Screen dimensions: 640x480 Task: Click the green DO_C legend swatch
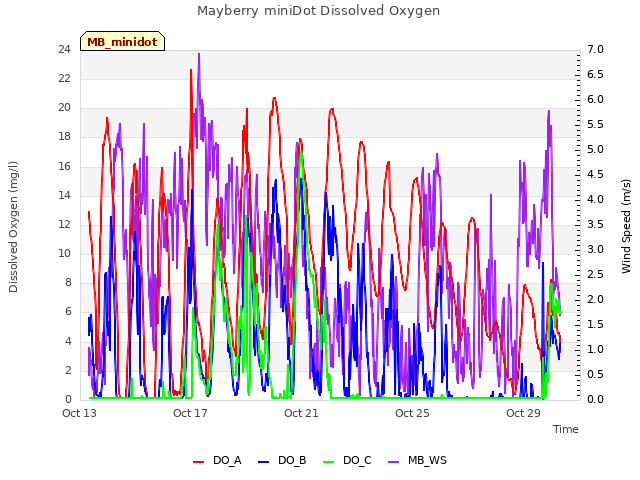point(329,462)
